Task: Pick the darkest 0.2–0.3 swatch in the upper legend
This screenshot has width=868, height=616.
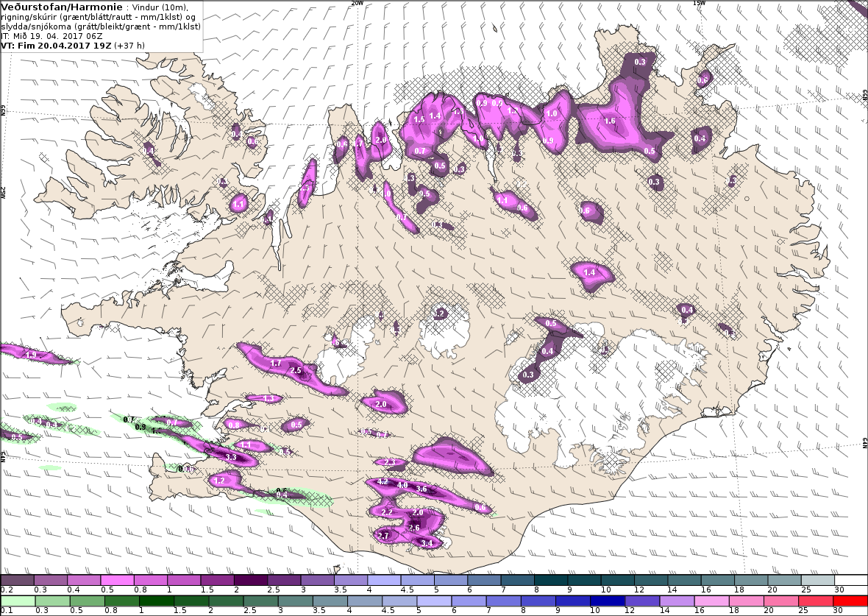Action: pyautogui.click(x=17, y=581)
